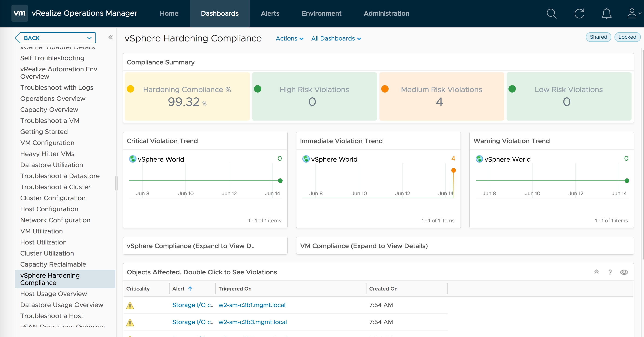Open Troubleshoot with Logs dashboard
Screen dimensions: 644x337
[x=57, y=87]
